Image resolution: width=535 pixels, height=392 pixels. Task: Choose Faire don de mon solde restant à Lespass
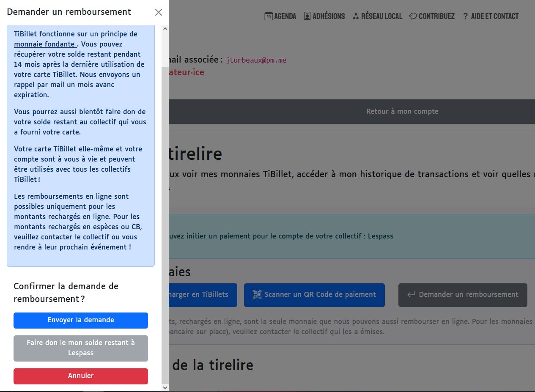81,348
